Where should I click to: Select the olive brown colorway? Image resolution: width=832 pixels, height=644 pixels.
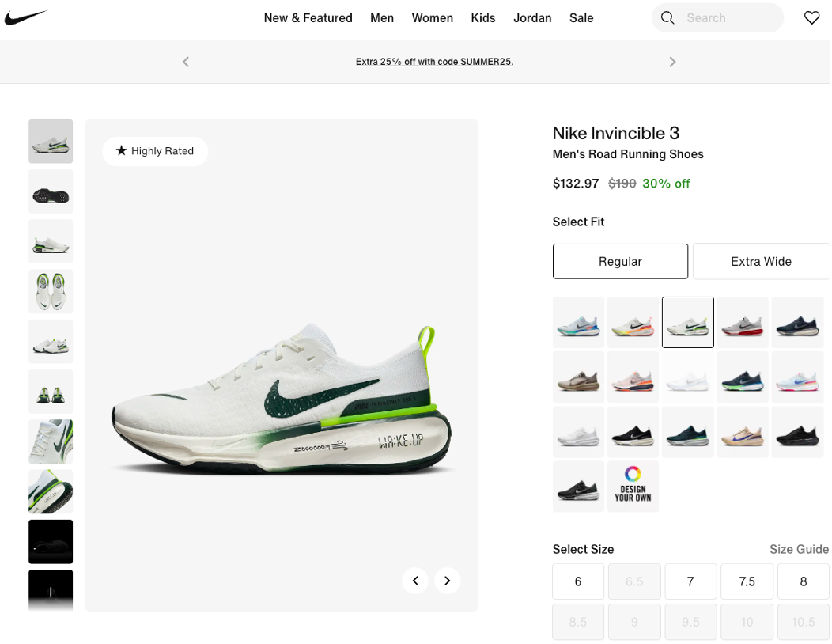click(578, 377)
